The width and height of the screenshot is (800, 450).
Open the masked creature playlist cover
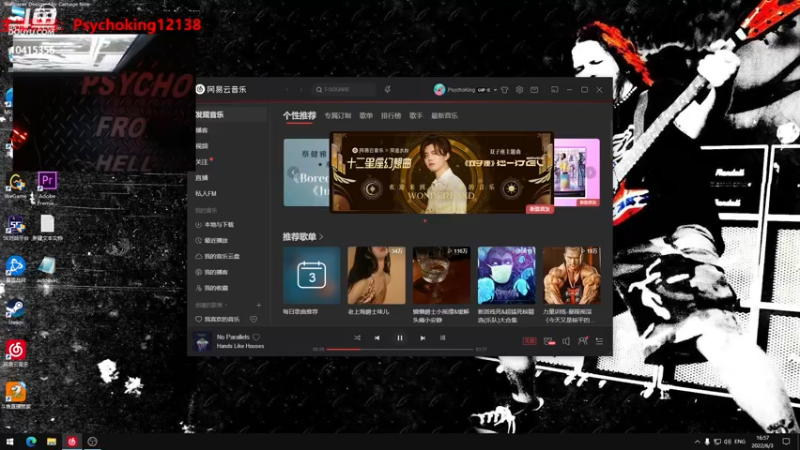point(507,276)
